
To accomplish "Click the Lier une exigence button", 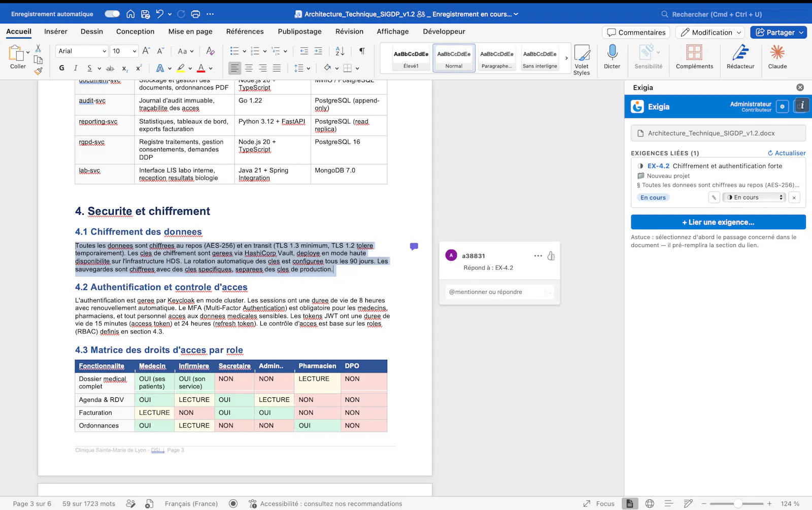I will [x=718, y=222].
